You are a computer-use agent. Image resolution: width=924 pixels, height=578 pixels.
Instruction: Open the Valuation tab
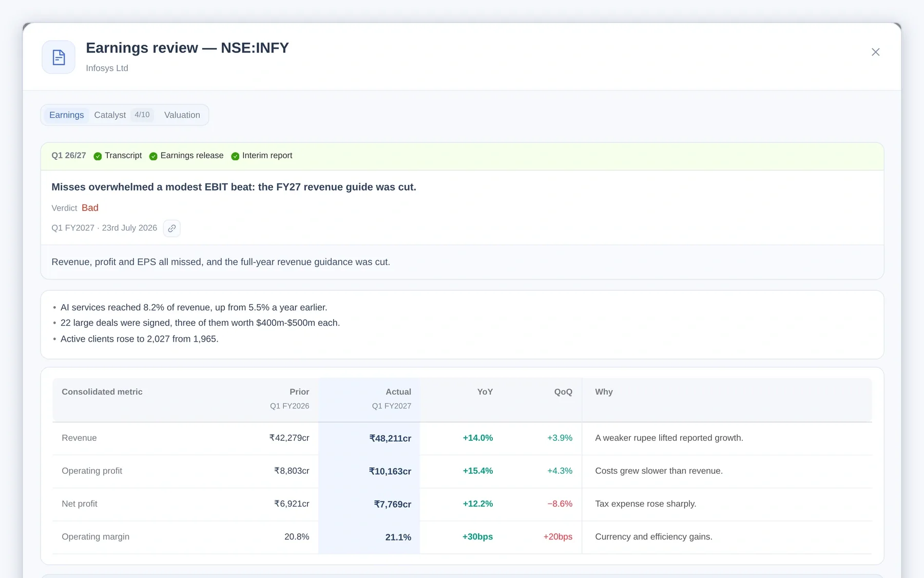182,115
